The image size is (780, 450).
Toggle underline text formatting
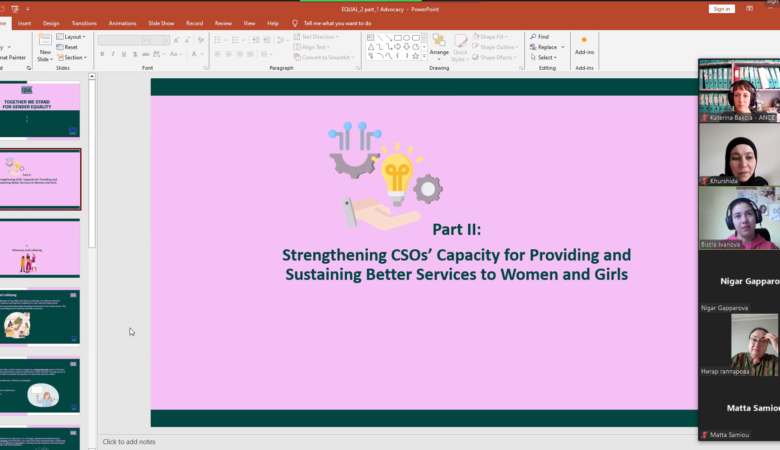[123, 54]
